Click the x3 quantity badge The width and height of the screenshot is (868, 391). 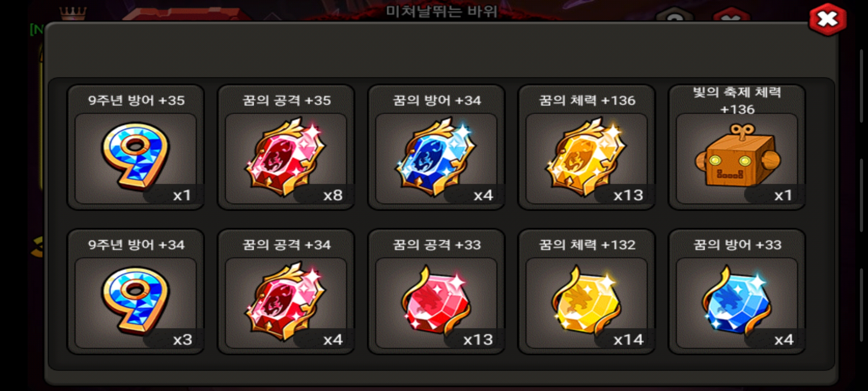(x=183, y=340)
